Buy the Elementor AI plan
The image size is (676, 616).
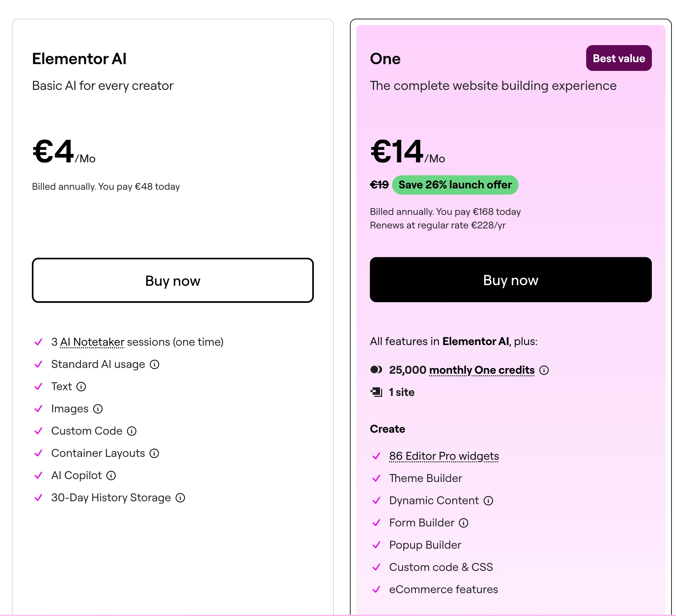pyautogui.click(x=172, y=281)
